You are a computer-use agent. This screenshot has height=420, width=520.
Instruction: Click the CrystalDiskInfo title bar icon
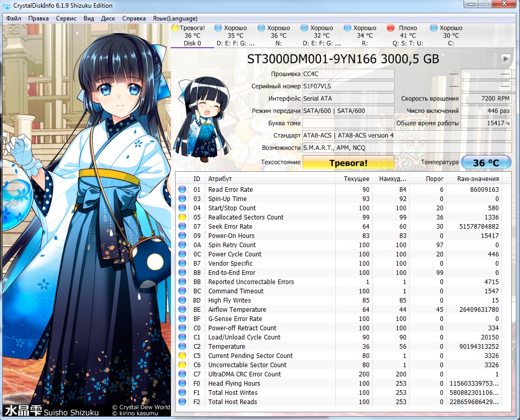point(6,6)
